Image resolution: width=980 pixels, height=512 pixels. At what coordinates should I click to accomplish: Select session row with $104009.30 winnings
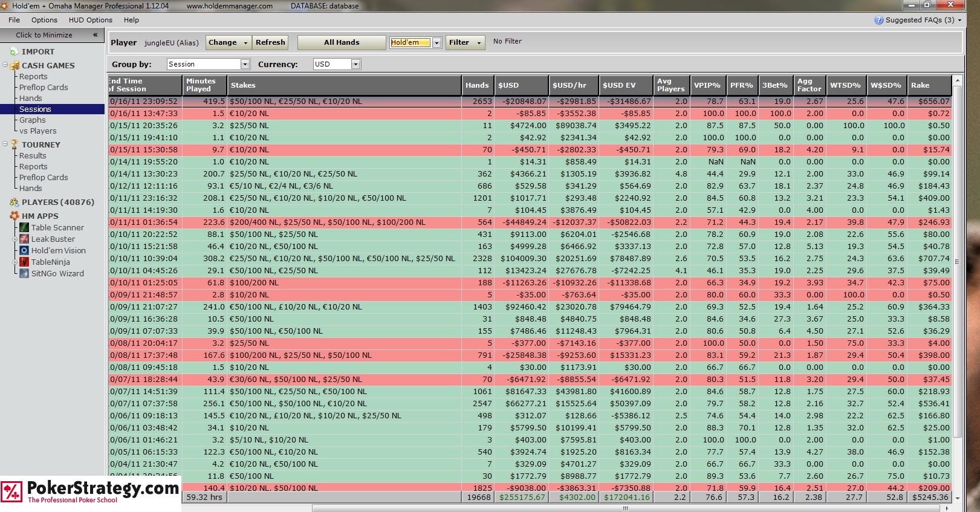(x=530, y=259)
